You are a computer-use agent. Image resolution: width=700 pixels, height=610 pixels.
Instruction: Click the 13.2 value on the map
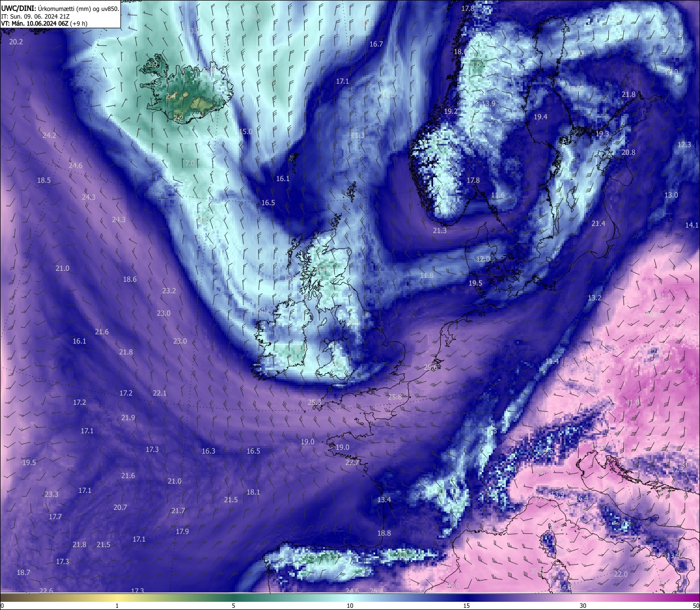click(x=594, y=298)
